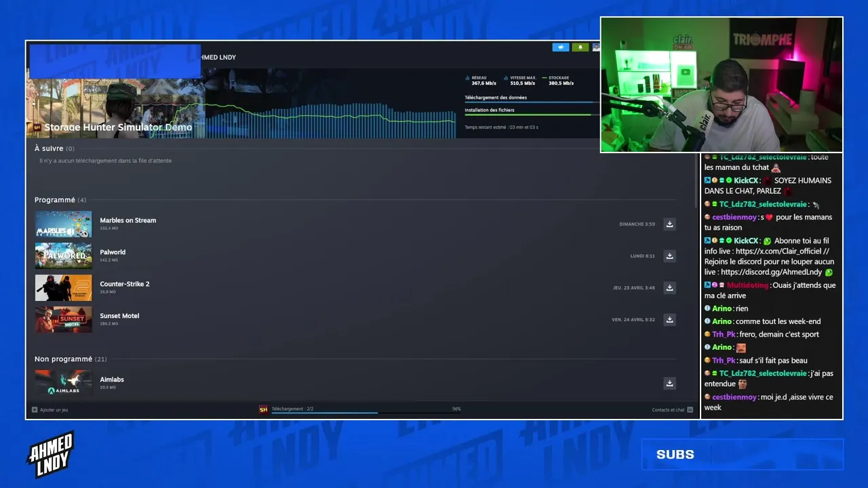The width and height of the screenshot is (868, 488).
Task: Click Ajouter un jeu
Action: 54,410
